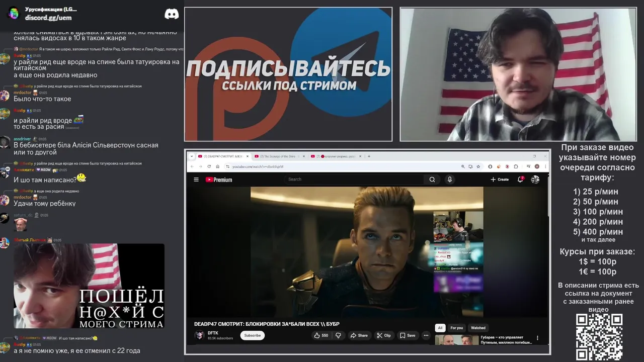Open the Chrome extensions puzzle icon
This screenshot has width=644, height=362.
click(516, 166)
